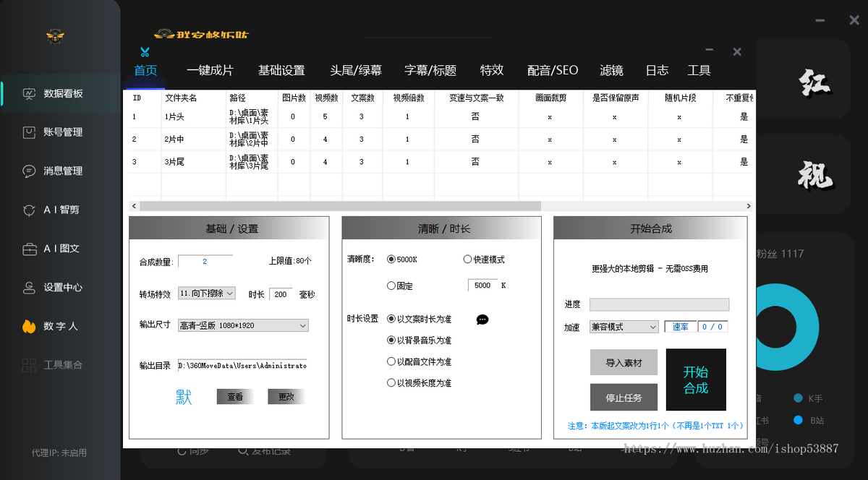Open the 工具集合 grid icon
Image resolution: width=868 pixels, height=480 pixels.
point(29,365)
